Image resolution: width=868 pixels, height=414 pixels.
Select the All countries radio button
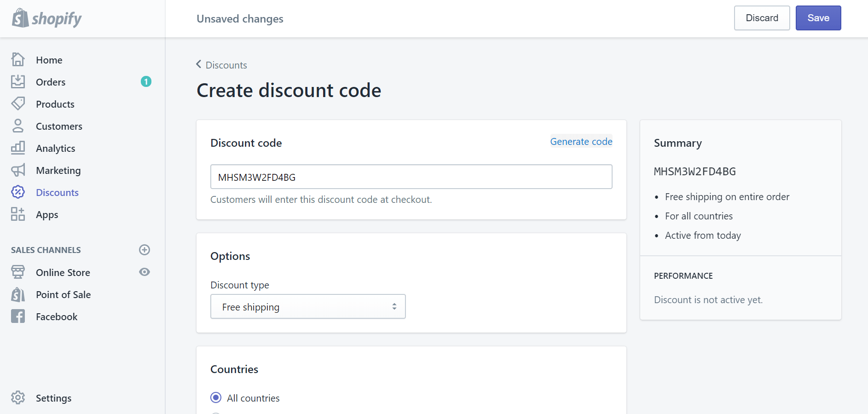[216, 398]
